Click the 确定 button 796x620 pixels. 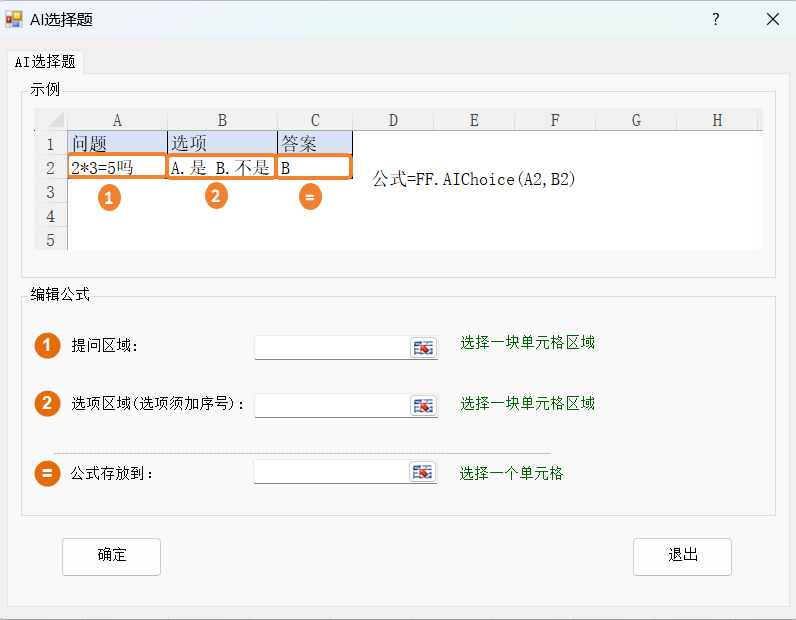[x=111, y=557]
